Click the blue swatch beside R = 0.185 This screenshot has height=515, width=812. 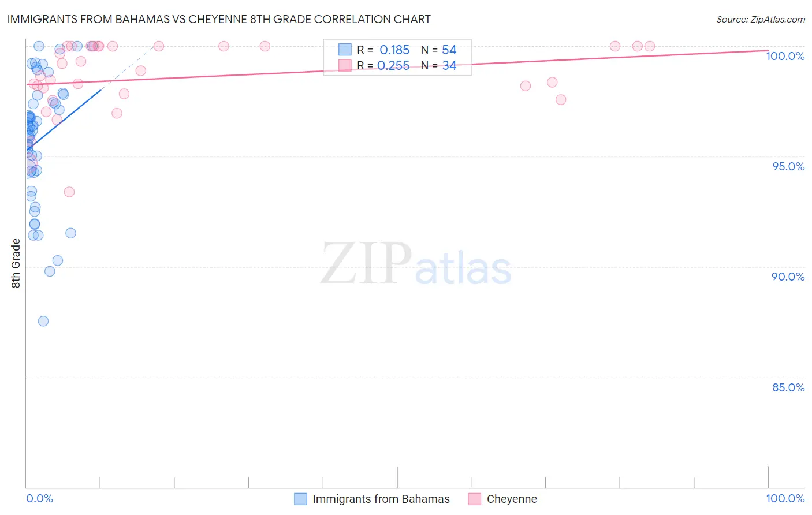click(345, 50)
